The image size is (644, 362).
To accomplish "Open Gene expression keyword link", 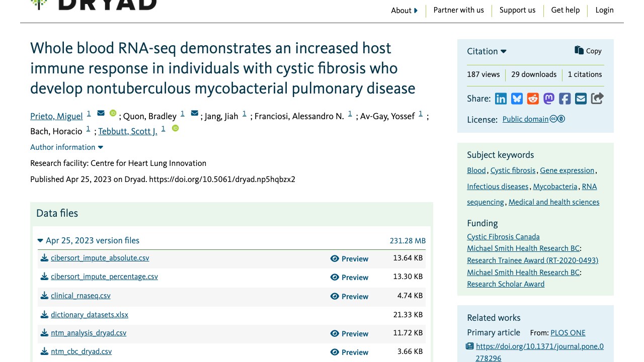I will tap(567, 170).
